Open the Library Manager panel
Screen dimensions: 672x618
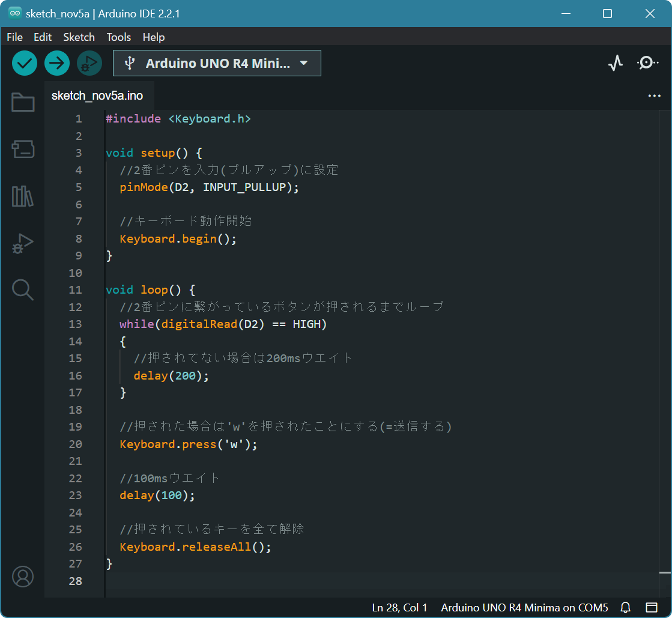23,196
